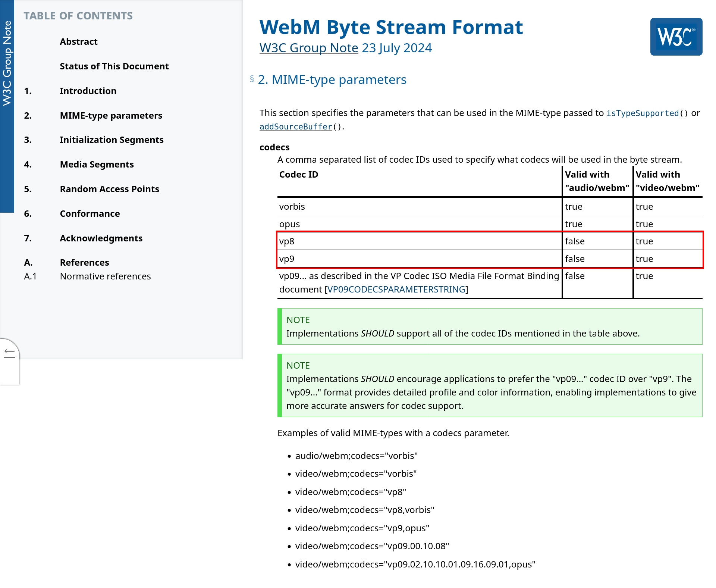Select the opus codec ID cell
Screen dimensions: 716x588
[420, 224]
